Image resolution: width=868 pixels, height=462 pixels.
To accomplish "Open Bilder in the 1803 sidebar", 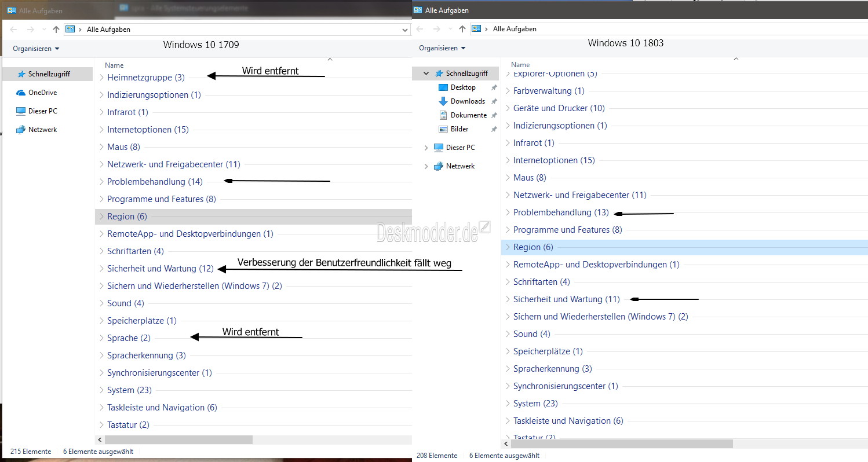I will (x=454, y=129).
